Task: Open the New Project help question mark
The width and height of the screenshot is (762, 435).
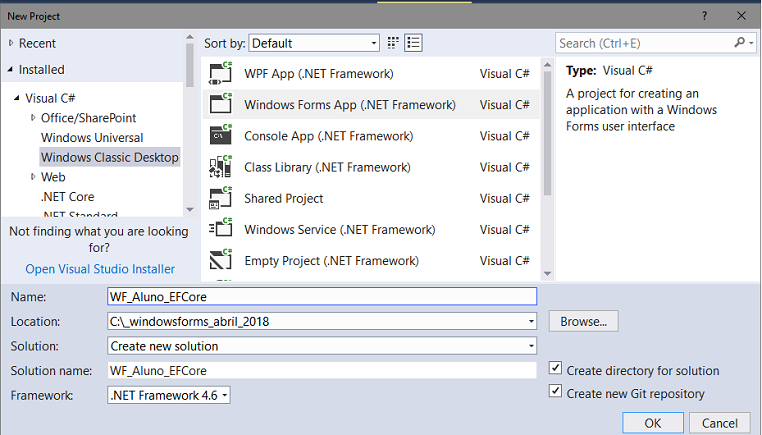Action: [705, 16]
